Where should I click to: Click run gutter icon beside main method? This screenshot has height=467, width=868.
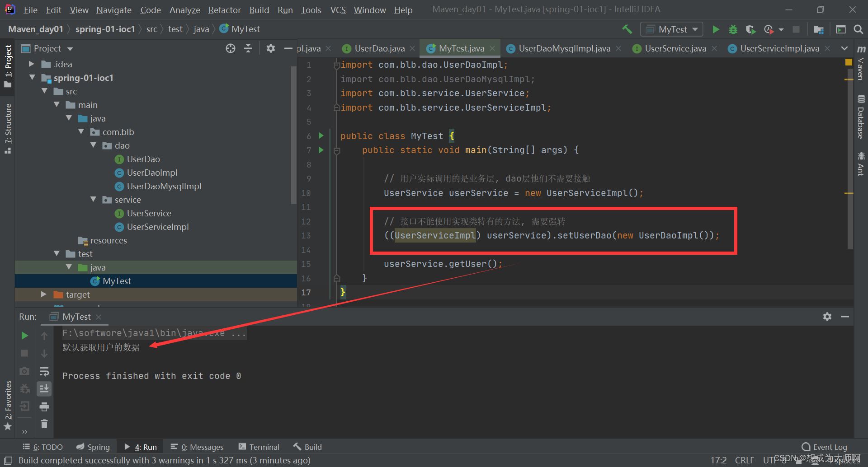pyautogui.click(x=321, y=150)
